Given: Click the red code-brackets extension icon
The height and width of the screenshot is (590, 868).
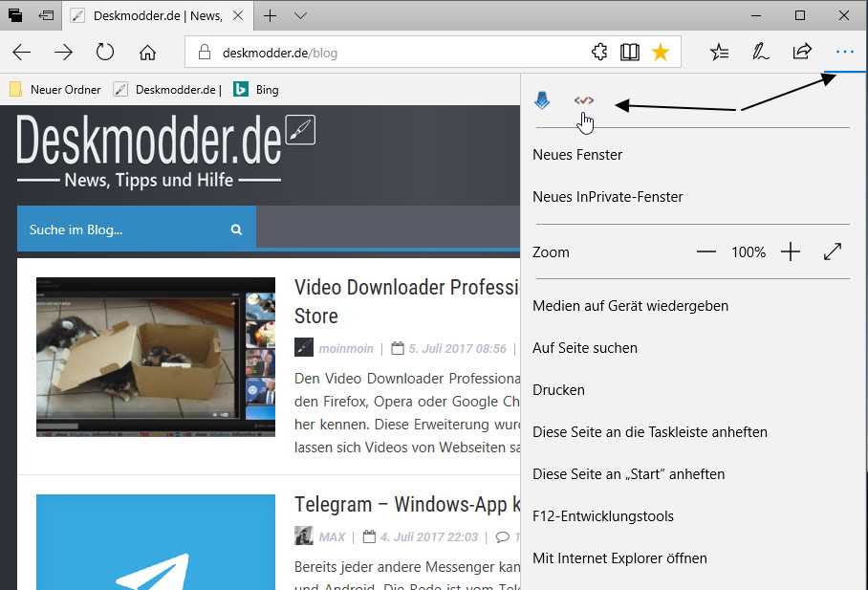Looking at the screenshot, I should (x=583, y=100).
